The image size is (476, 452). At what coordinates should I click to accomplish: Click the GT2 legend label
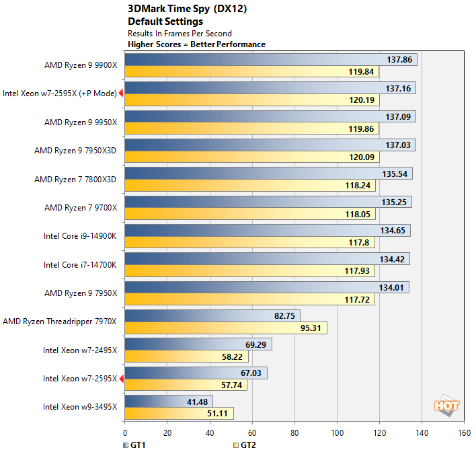(248, 445)
